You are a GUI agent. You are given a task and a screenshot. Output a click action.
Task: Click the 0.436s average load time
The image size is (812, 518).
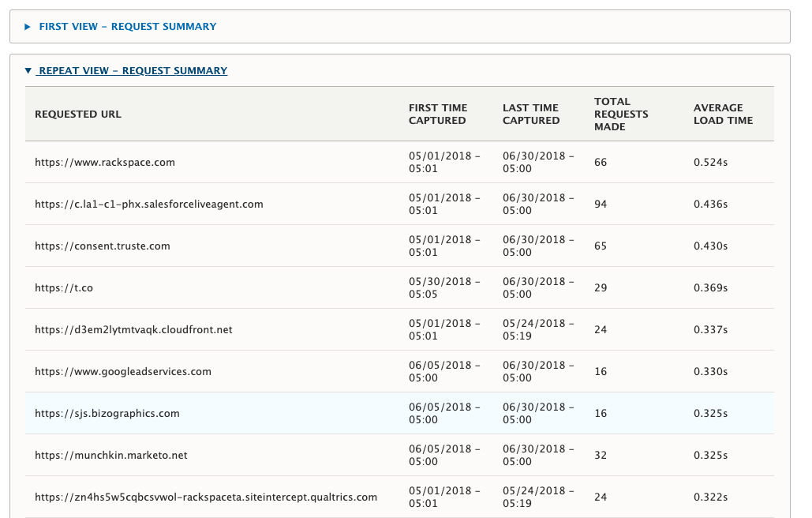710,204
